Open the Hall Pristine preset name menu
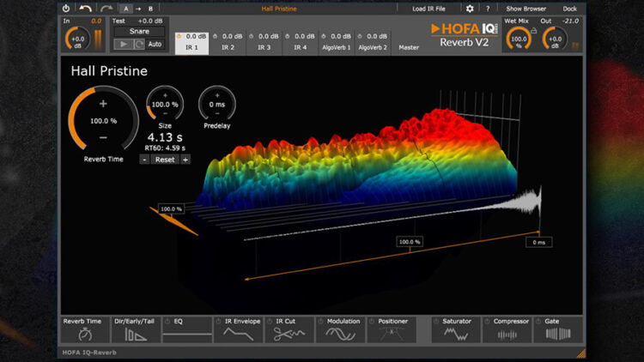This screenshot has width=644, height=362. [279, 9]
